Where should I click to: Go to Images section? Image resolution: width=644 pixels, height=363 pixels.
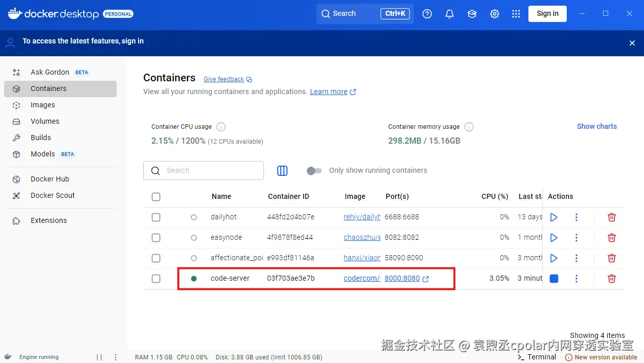[60, 105]
